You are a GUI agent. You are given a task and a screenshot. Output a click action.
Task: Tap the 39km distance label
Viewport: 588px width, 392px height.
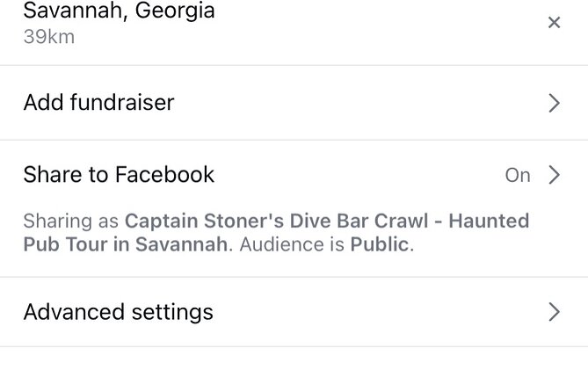[x=49, y=37]
